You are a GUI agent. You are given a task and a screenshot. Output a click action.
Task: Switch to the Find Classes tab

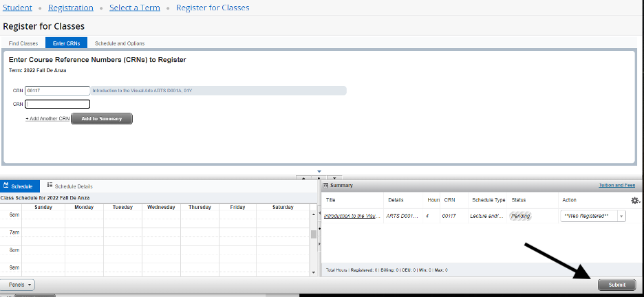click(x=23, y=43)
